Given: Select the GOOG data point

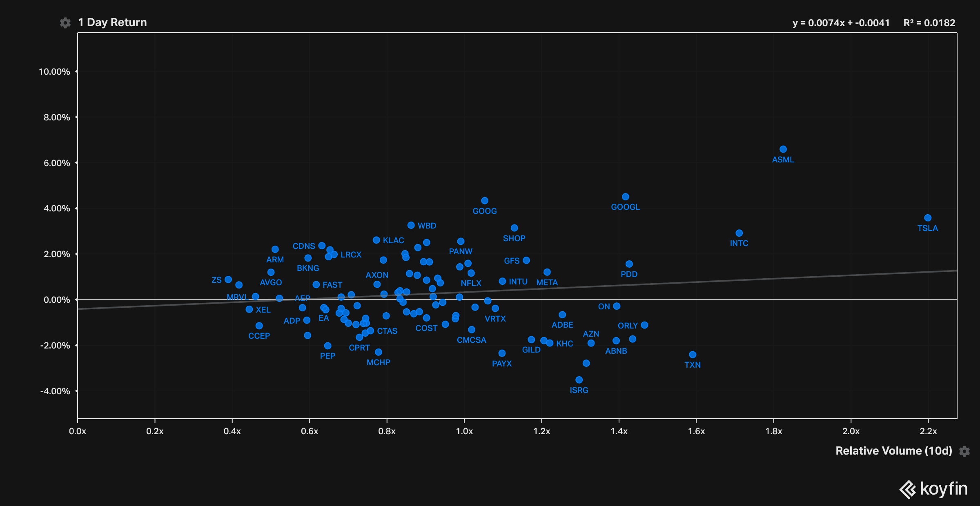Looking at the screenshot, I should [485, 201].
